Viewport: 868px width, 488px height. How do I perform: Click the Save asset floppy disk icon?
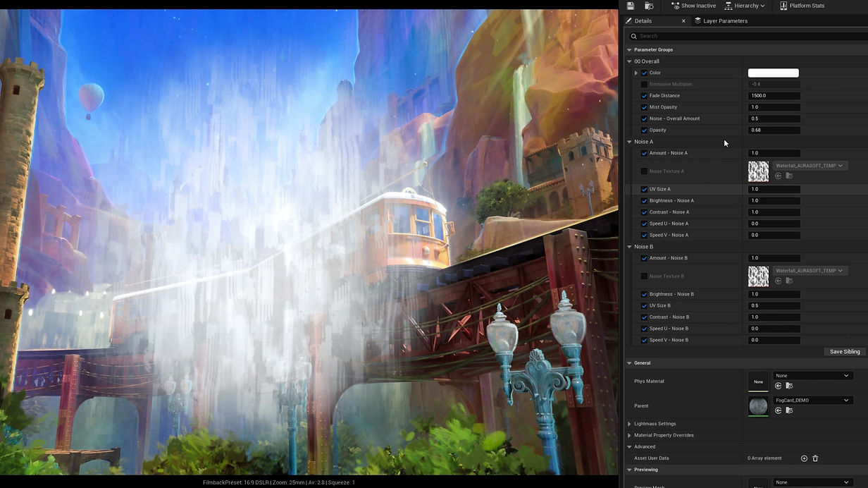coord(631,6)
